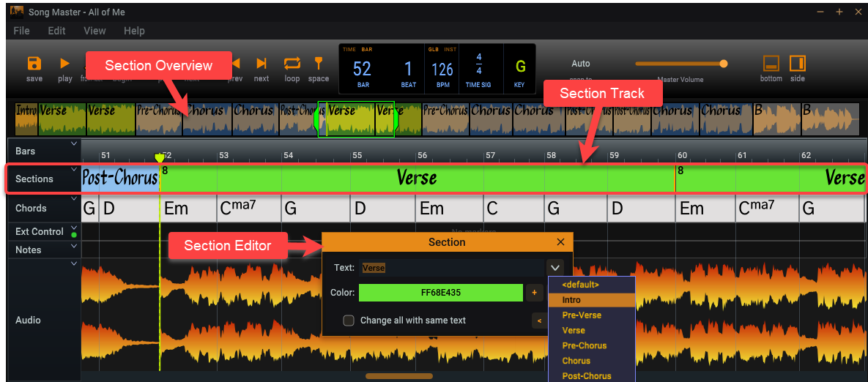Screen dimensions: 868x382
Task: Choose Pre-Chorus from the section list
Action: pos(584,345)
